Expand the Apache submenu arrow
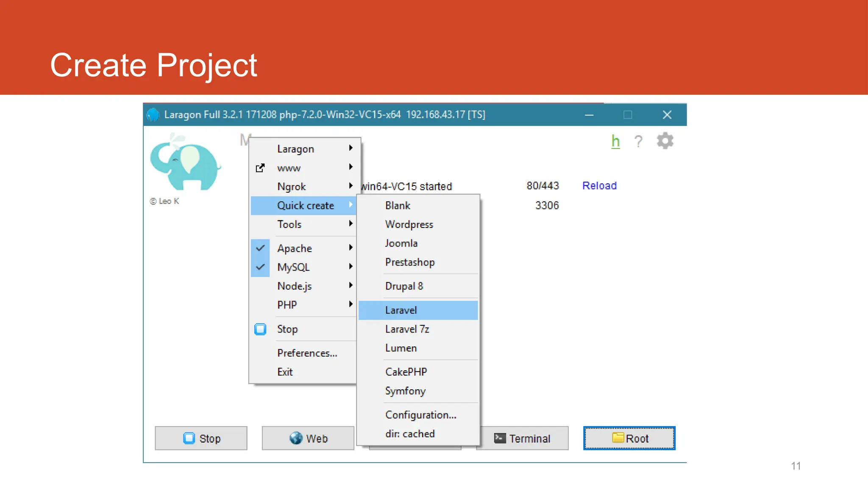Image resolution: width=868 pixels, height=488 pixels. click(x=351, y=247)
